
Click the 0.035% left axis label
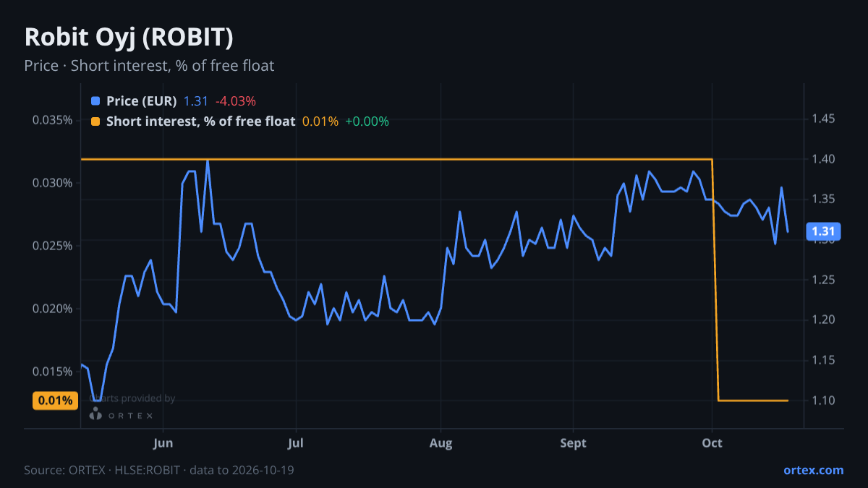click(x=52, y=119)
